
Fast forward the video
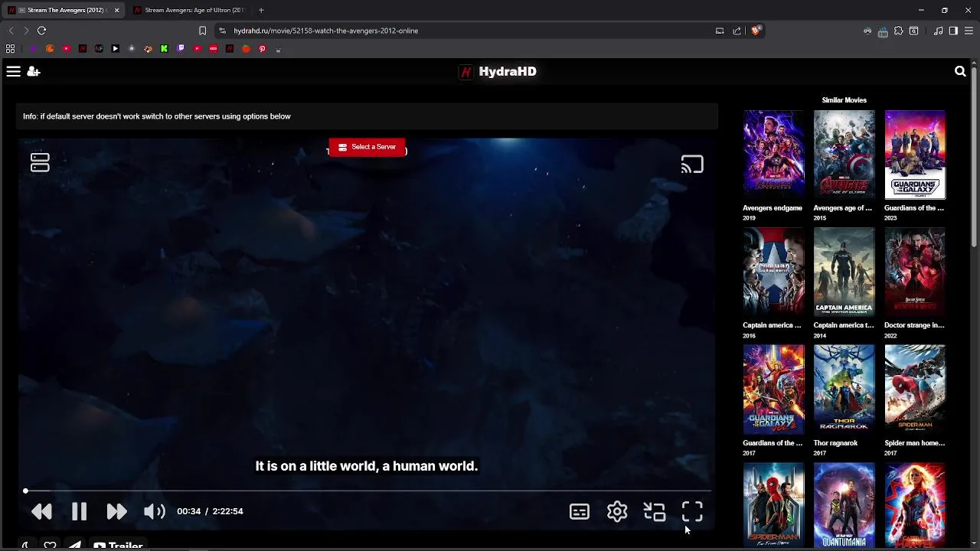(116, 511)
